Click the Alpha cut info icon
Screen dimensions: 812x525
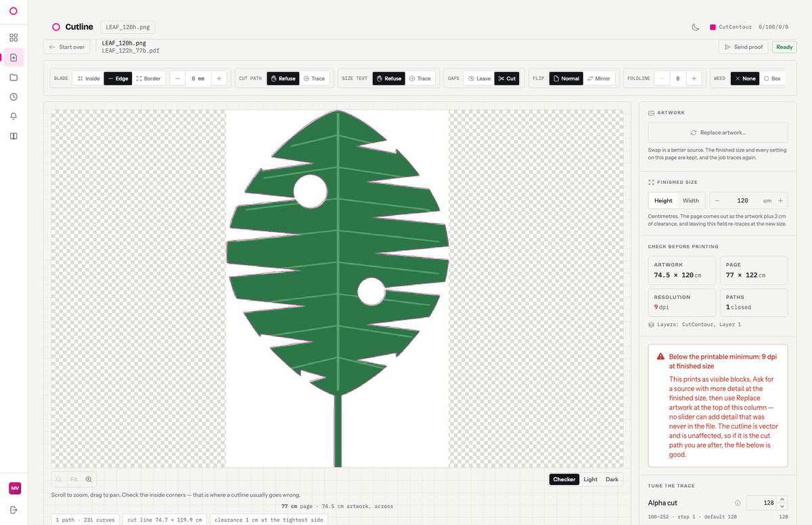tap(738, 503)
